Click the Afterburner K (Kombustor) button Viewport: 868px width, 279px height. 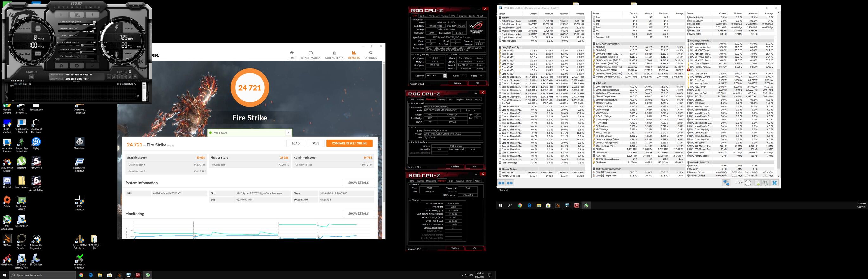(61, 15)
